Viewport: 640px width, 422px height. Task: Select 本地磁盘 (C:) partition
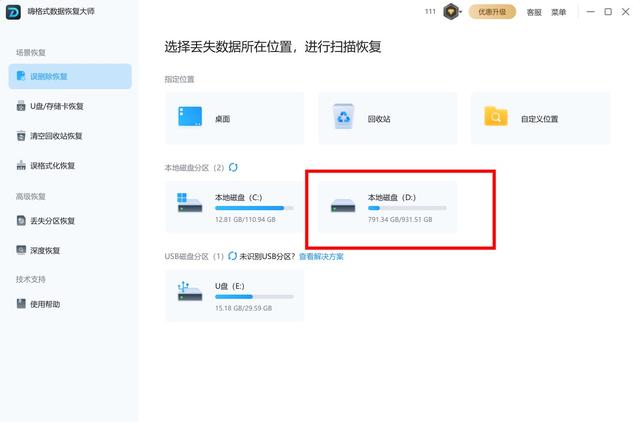tap(235, 207)
